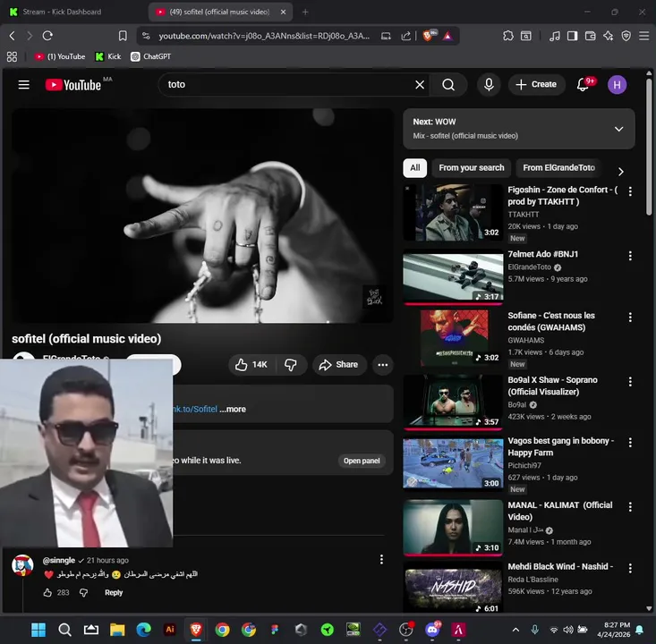Click Open panel for live chat
Viewport: 656px width, 644px height.
tap(362, 461)
